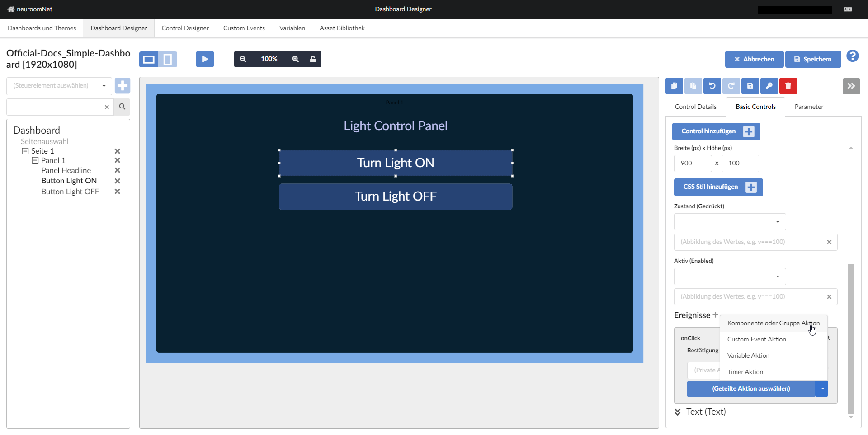Switch to portrait orientation
The height and width of the screenshot is (435, 868).
point(168,59)
